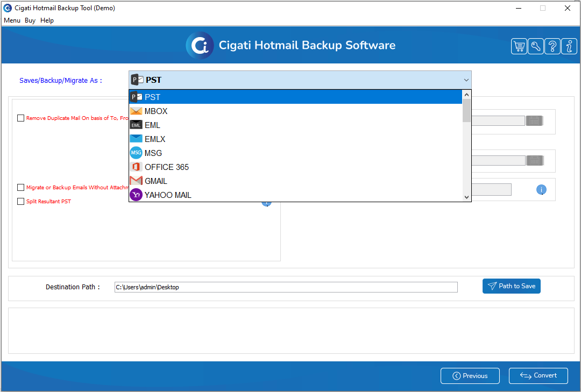Pick YAHOO MAIL in the list

point(296,195)
